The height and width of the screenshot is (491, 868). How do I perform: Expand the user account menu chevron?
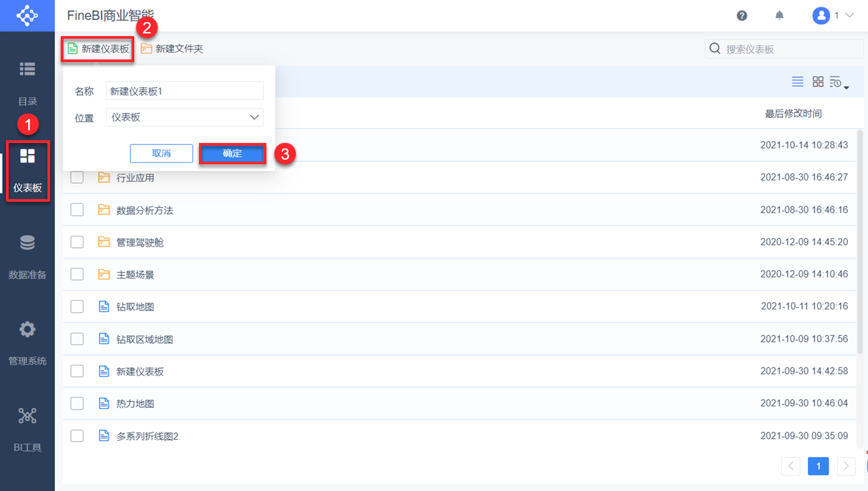(849, 15)
